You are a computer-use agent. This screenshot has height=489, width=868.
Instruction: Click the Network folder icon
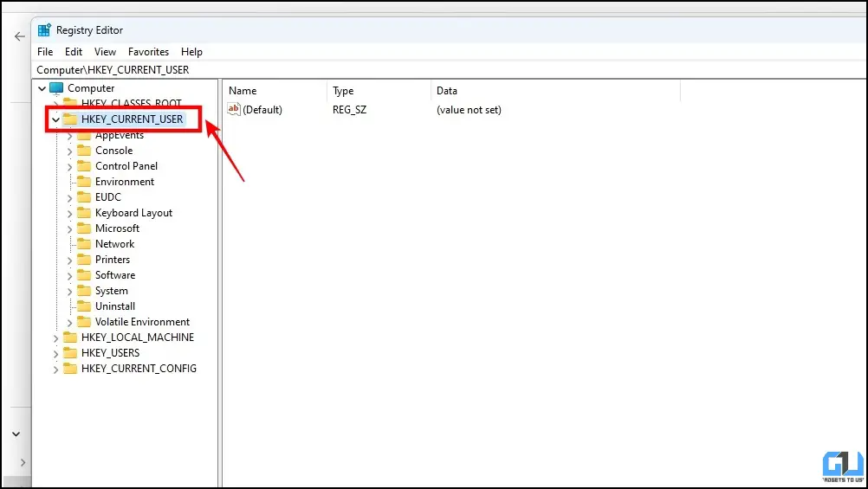(x=83, y=243)
